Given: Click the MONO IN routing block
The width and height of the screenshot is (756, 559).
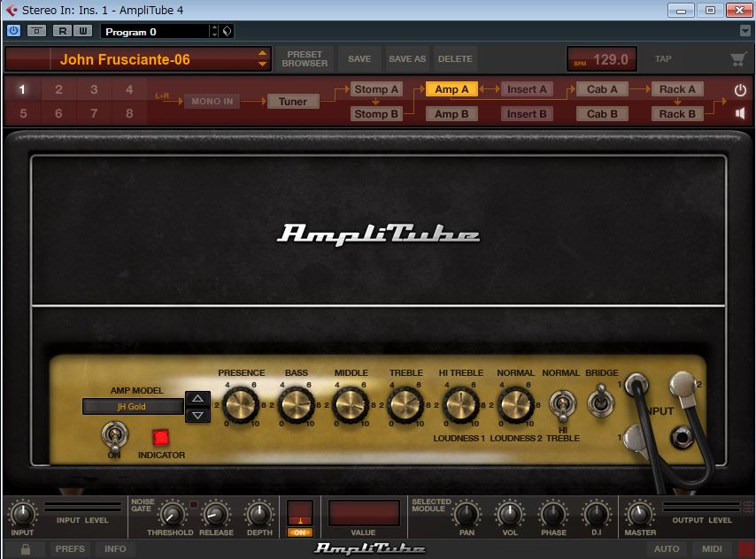Looking at the screenshot, I should pyautogui.click(x=212, y=101).
